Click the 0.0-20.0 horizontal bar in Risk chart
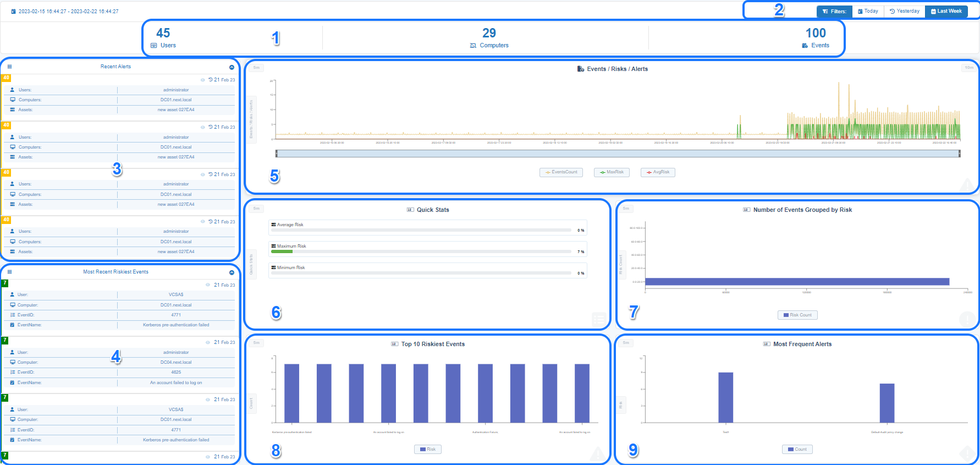 coord(797,282)
